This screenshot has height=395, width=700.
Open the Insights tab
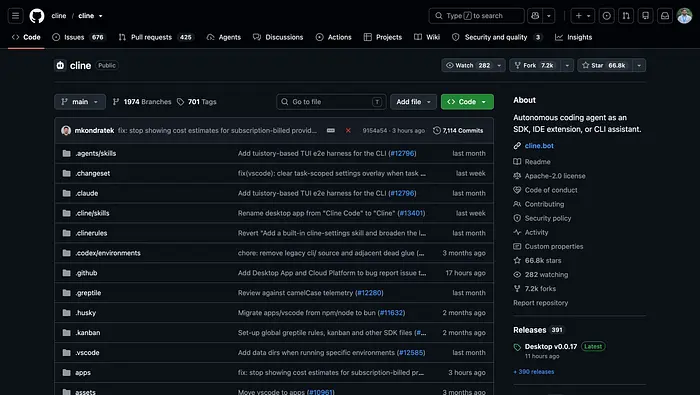click(x=573, y=37)
